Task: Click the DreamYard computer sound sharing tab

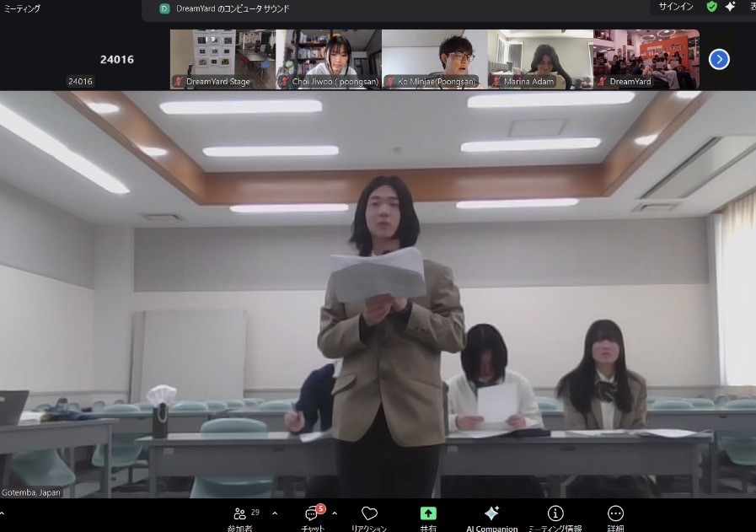Action: pyautogui.click(x=224, y=8)
